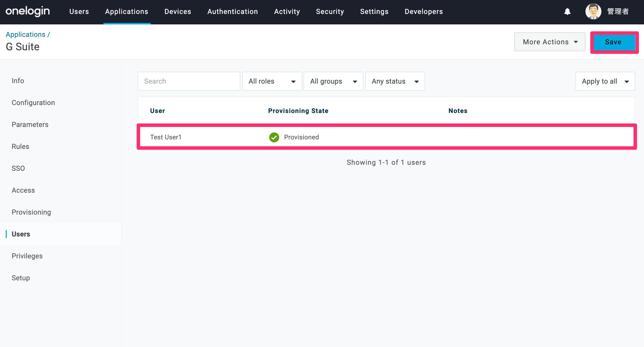Click the Notes column header
Image resolution: width=644 pixels, height=347 pixels.
[x=458, y=111]
